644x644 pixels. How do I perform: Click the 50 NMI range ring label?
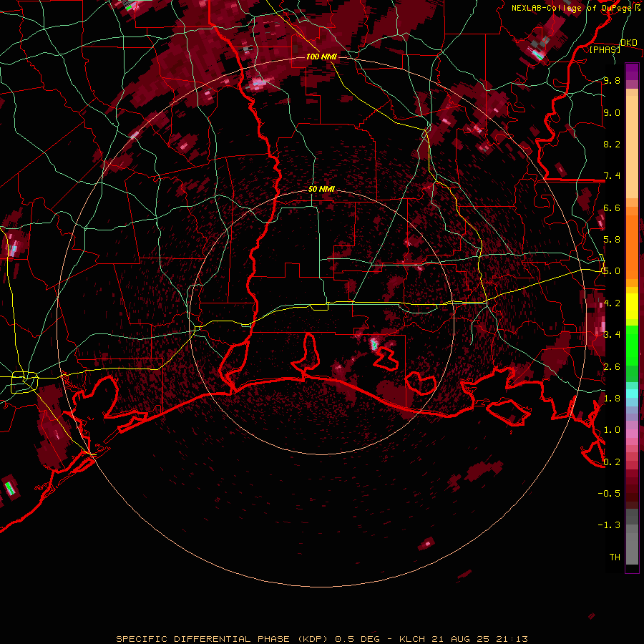pos(321,189)
